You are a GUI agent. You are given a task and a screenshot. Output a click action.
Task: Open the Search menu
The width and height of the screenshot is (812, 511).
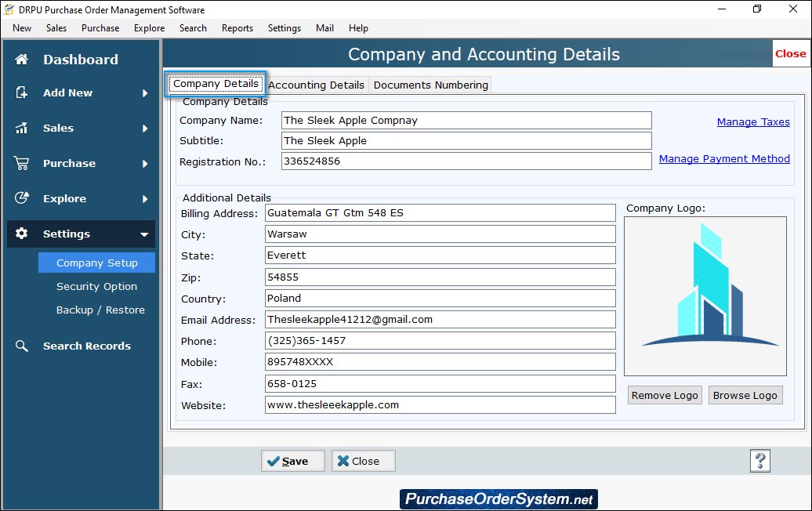click(x=193, y=28)
